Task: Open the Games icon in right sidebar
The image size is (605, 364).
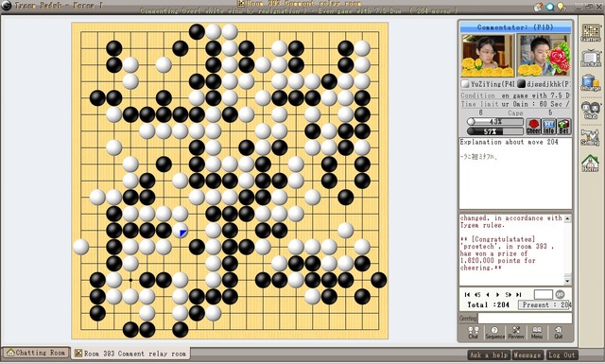Action: (591, 32)
